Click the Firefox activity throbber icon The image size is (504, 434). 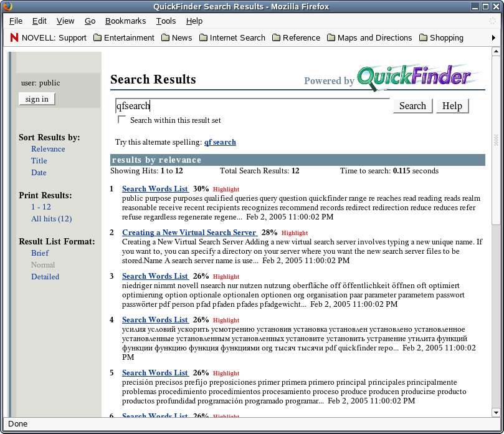(x=492, y=21)
